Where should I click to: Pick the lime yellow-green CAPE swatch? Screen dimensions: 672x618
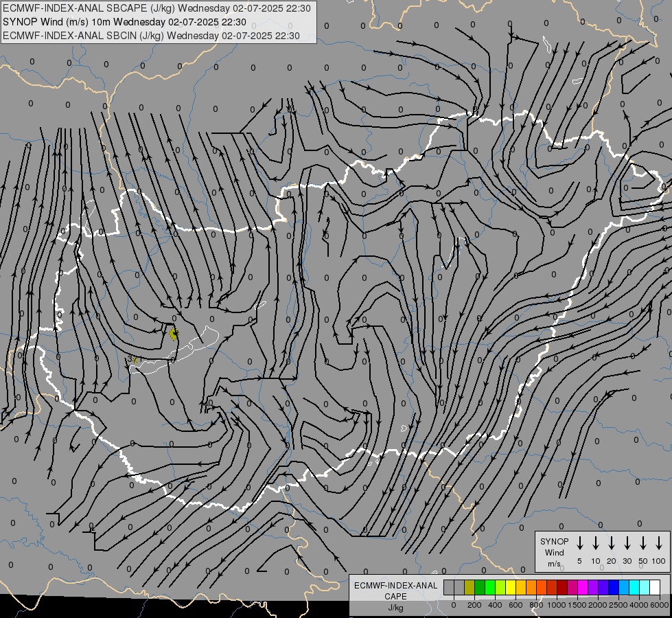pos(500,587)
